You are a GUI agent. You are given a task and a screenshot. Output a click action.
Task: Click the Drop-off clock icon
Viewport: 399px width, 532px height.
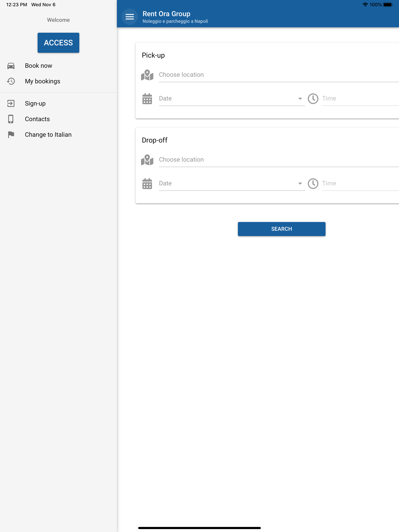(313, 184)
